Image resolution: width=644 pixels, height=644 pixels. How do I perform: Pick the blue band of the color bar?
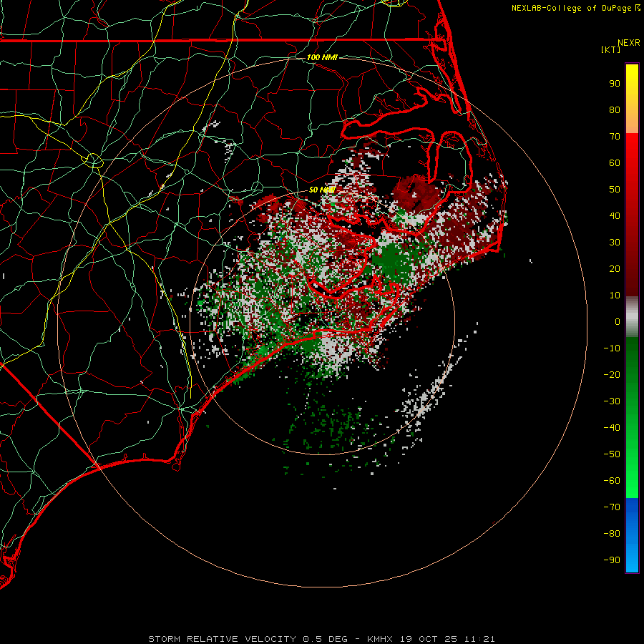point(632,535)
